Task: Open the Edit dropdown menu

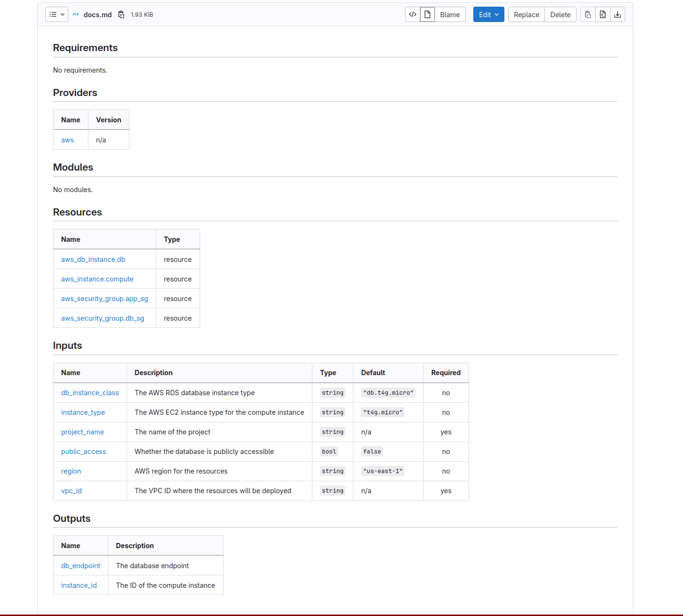Action: pyautogui.click(x=489, y=14)
